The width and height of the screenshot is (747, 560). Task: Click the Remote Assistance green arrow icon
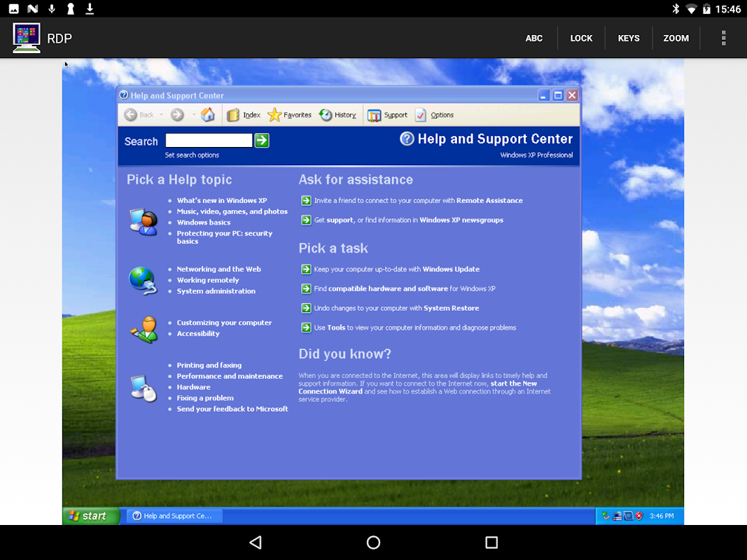pos(306,200)
